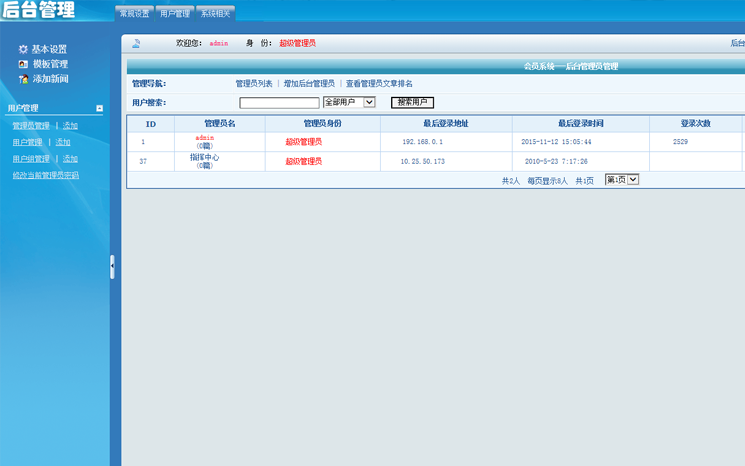The image size is (745, 466).
Task: Switch to the 用户管理 tab
Action: point(174,14)
